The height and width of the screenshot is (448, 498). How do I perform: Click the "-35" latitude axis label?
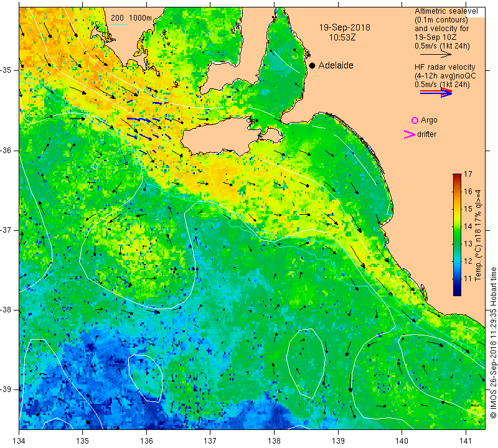tap(6, 70)
